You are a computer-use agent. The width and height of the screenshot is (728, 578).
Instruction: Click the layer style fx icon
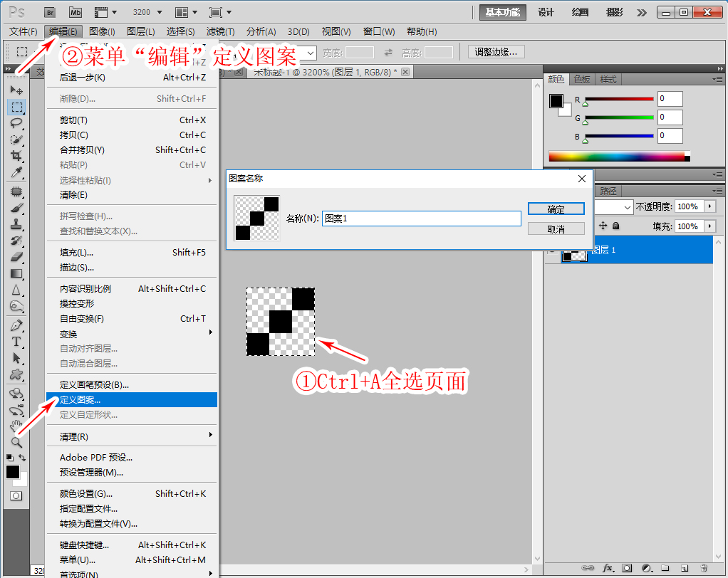coord(608,568)
